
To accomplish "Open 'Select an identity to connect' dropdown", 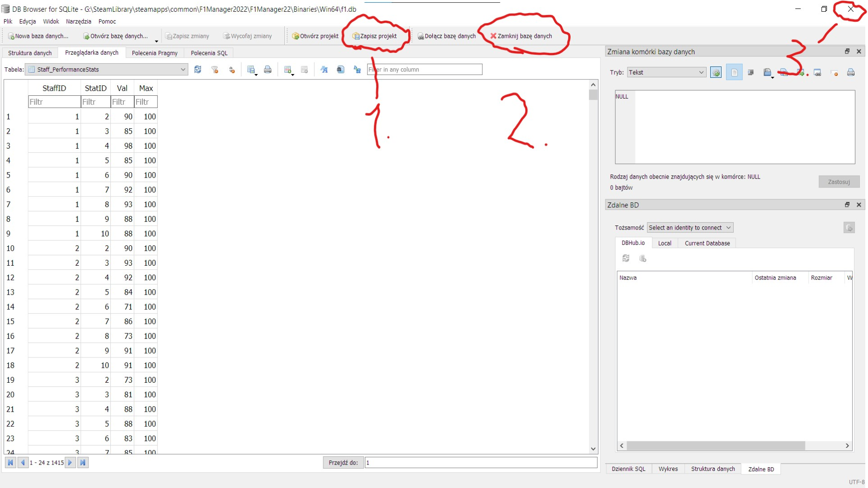I will (689, 228).
